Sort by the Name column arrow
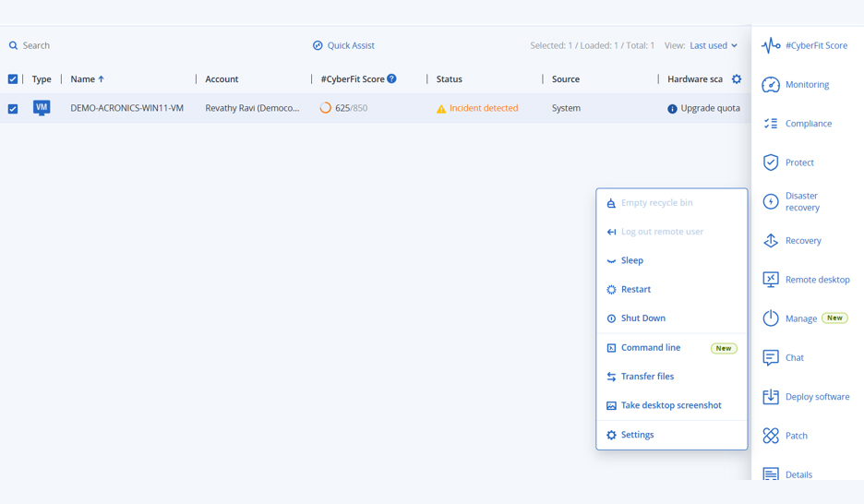 pyautogui.click(x=101, y=78)
